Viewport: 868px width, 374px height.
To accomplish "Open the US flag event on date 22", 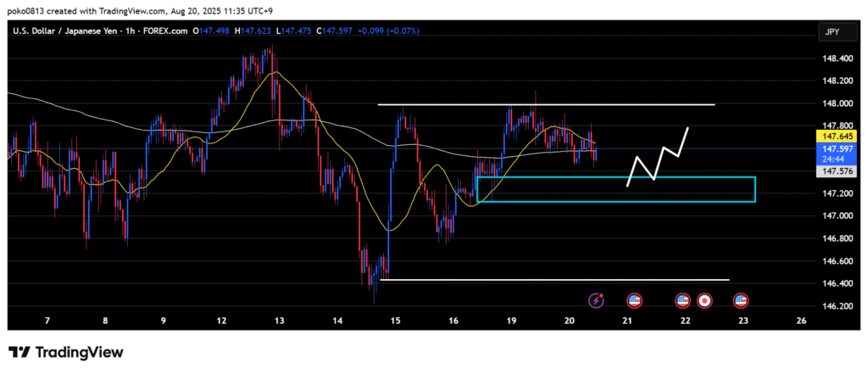I will coord(682,299).
